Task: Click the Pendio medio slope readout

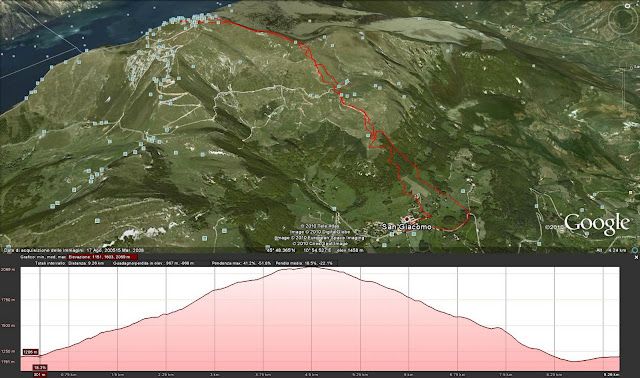Action: tap(304, 263)
